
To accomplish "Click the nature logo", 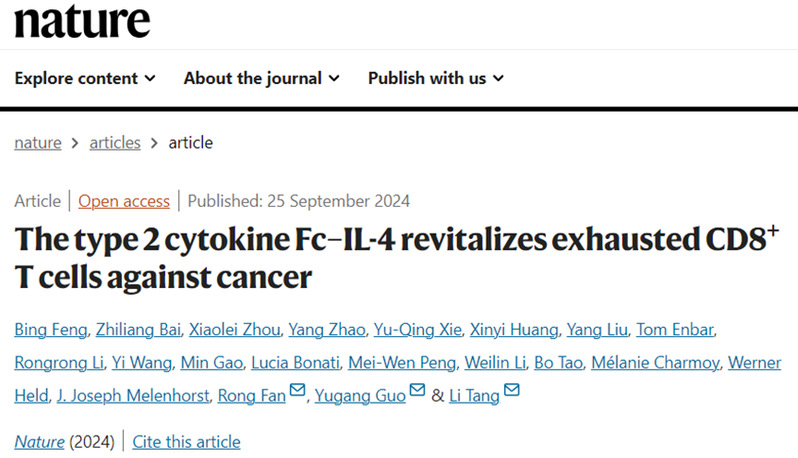I will [x=82, y=21].
